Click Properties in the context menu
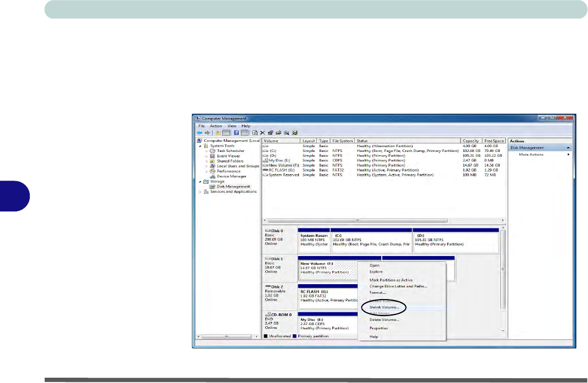This screenshot has height=383, width=588. pos(379,328)
